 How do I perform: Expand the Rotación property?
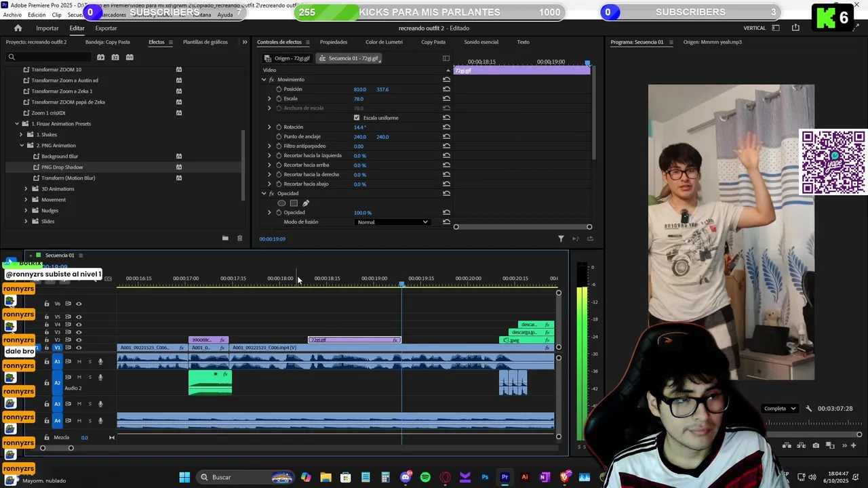point(269,127)
